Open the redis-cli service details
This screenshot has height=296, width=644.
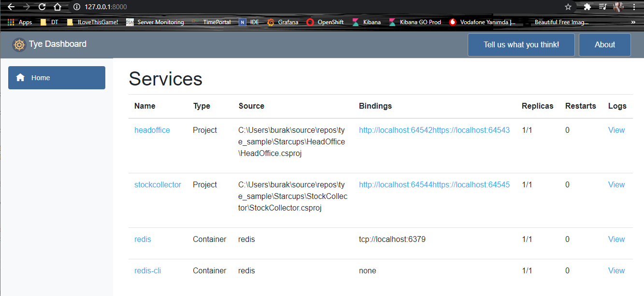[x=147, y=271]
